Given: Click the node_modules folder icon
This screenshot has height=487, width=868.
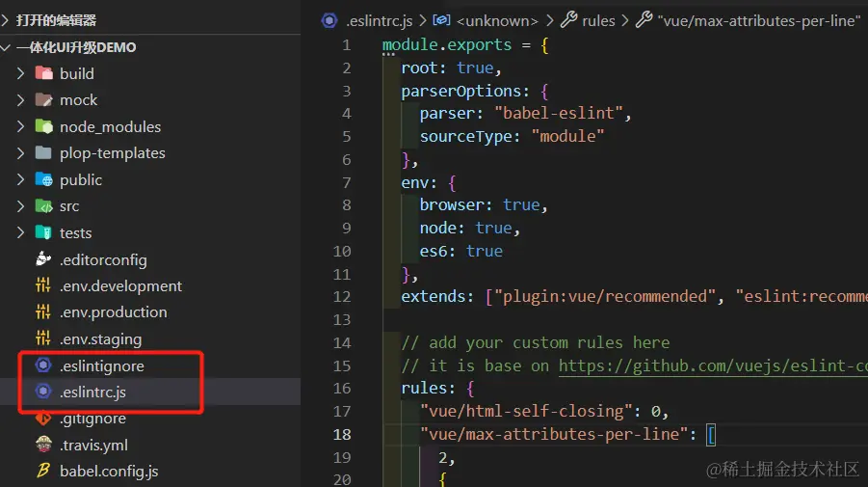Looking at the screenshot, I should [43, 126].
